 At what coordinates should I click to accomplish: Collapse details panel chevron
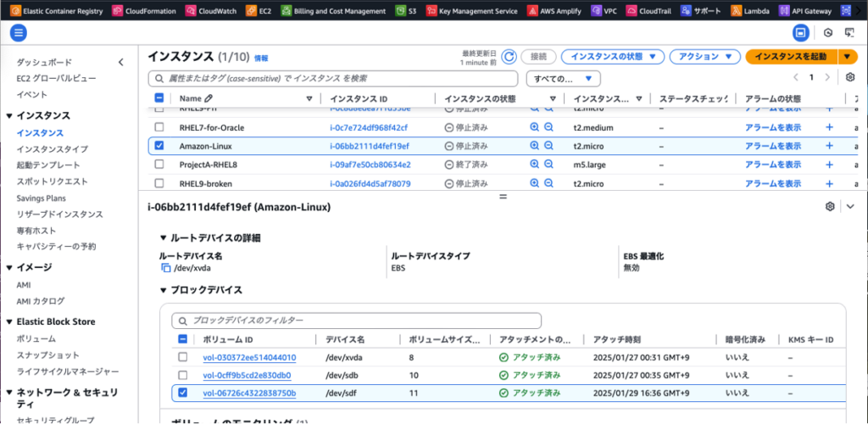point(850,206)
